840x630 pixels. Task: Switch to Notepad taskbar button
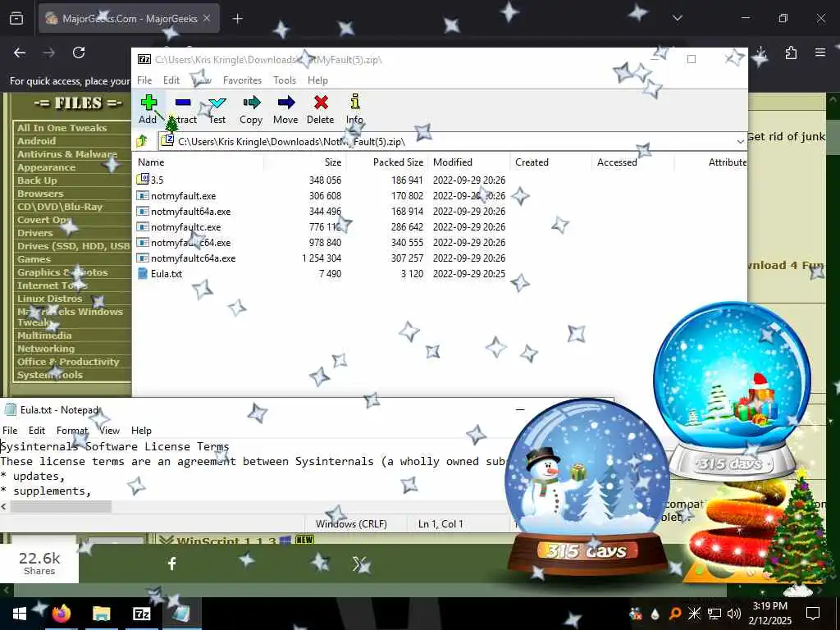tap(181, 614)
